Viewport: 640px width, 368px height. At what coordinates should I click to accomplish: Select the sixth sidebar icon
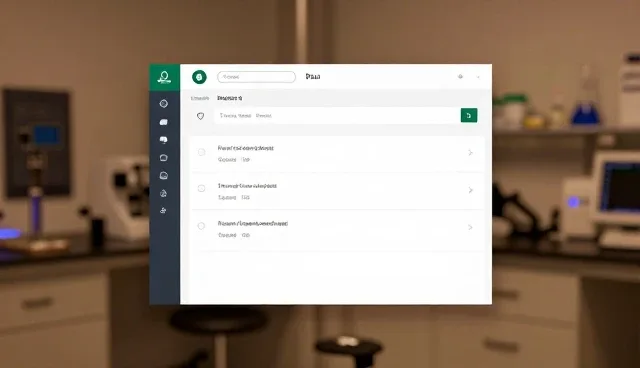164,193
